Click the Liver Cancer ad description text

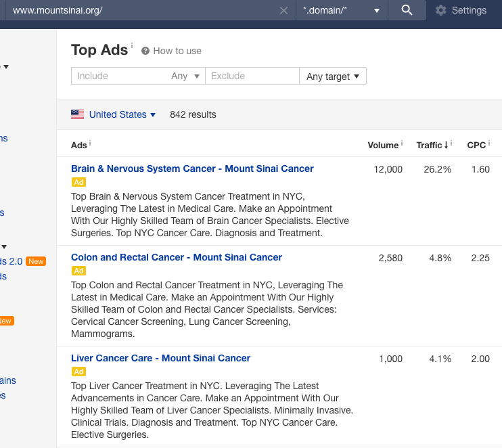(212, 410)
